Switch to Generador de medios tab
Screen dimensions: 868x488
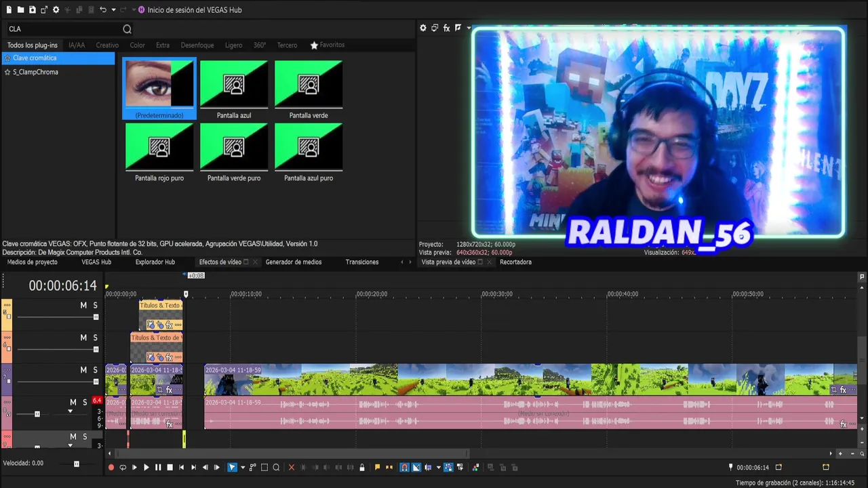pyautogui.click(x=294, y=262)
